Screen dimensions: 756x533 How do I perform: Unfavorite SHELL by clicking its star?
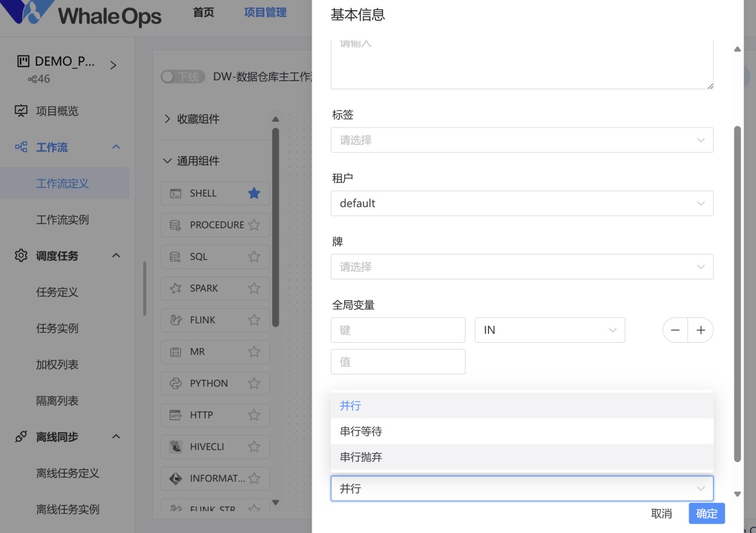[254, 193]
